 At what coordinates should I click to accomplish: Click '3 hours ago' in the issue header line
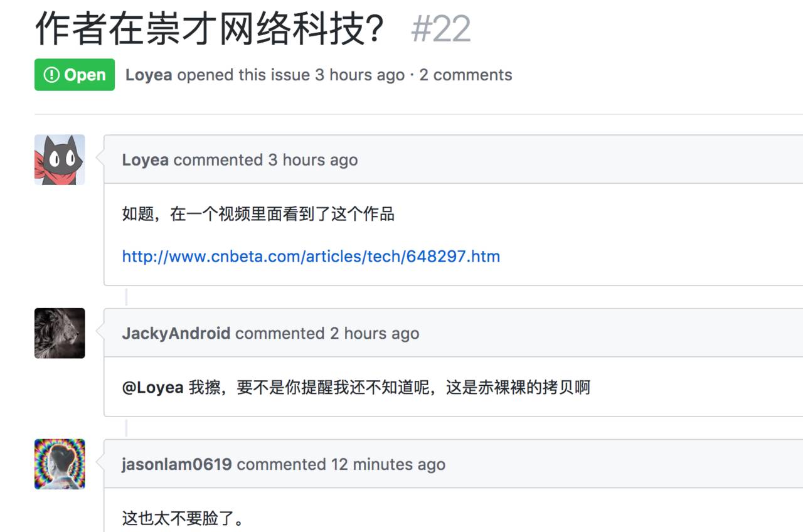coord(359,75)
